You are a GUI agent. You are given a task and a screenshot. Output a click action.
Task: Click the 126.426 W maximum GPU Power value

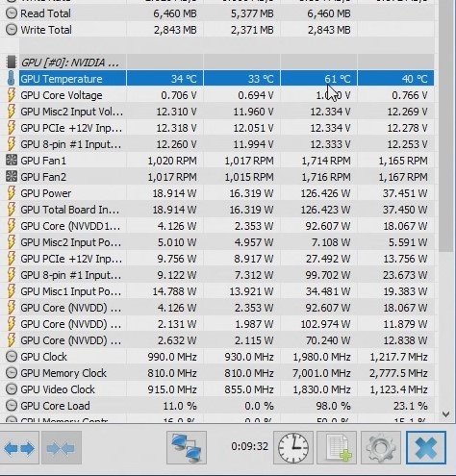click(325, 193)
